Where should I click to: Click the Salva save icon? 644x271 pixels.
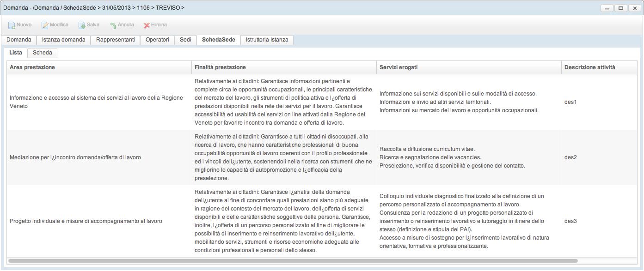pos(82,25)
